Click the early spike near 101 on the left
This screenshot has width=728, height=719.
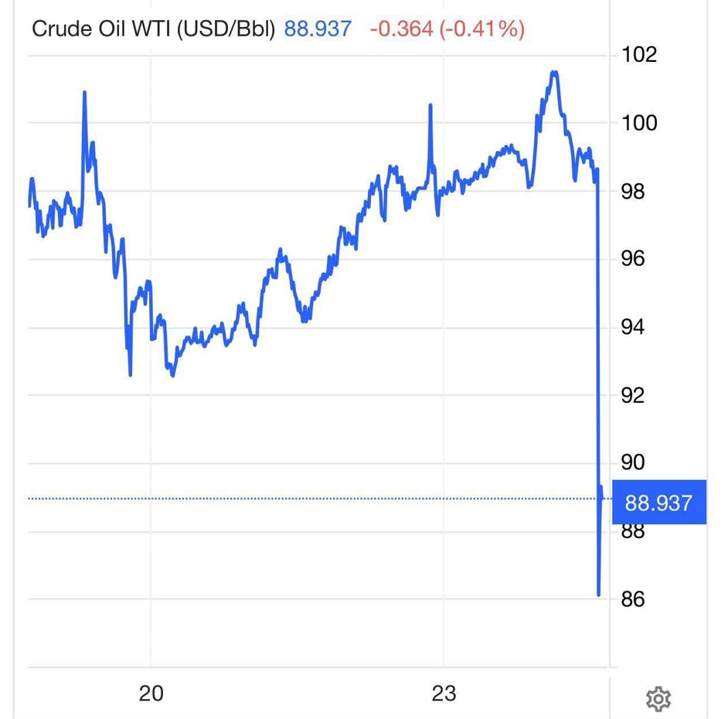84,94
